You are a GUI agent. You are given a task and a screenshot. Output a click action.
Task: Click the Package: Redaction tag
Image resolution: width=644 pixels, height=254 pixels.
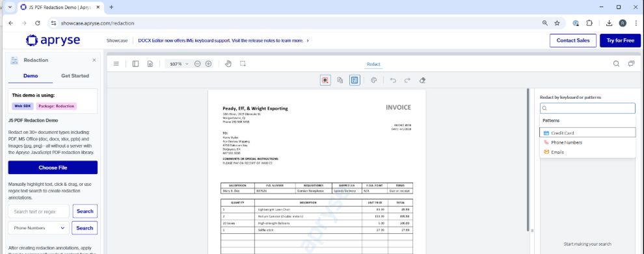point(57,106)
